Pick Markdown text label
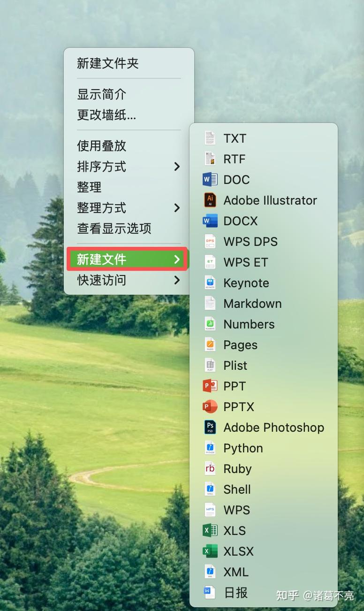 point(253,304)
